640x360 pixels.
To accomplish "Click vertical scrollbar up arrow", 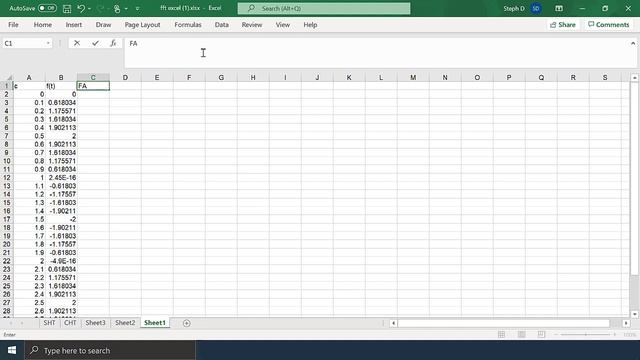I will 634,78.
